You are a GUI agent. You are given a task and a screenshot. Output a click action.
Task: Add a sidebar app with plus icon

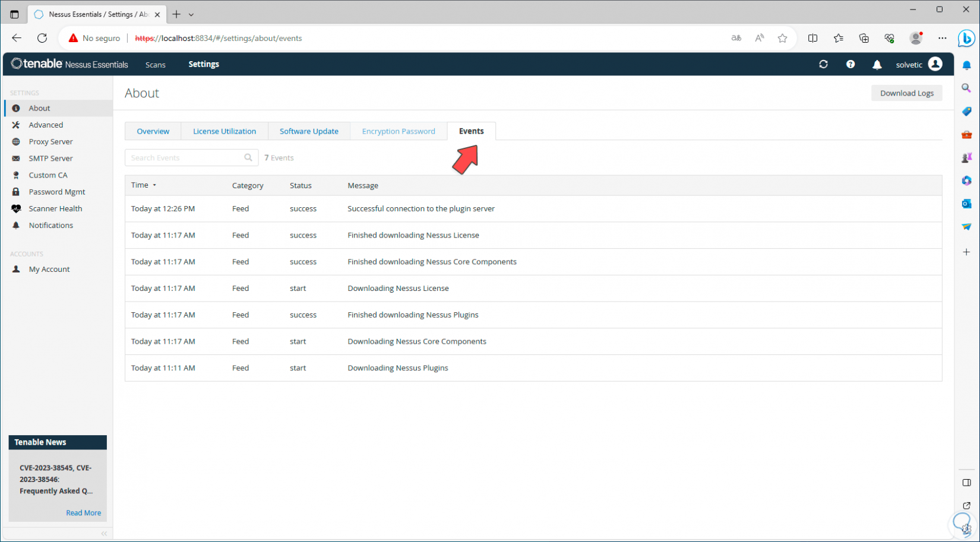(x=966, y=252)
